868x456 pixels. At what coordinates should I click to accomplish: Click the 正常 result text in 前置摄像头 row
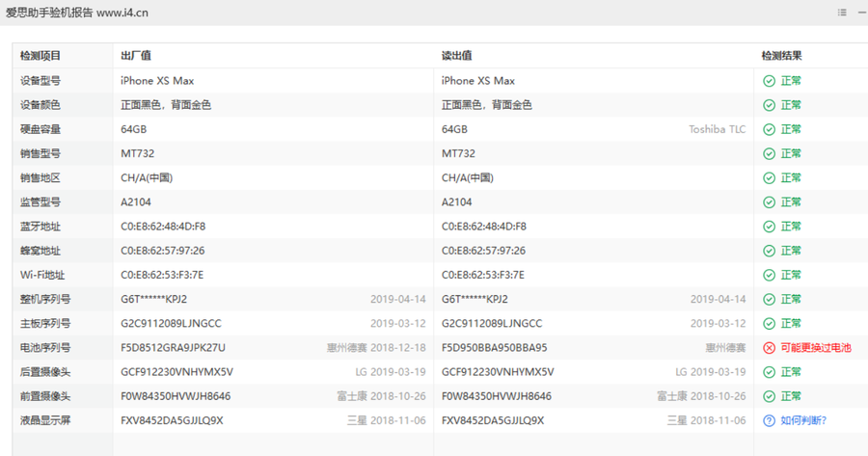[791, 396]
